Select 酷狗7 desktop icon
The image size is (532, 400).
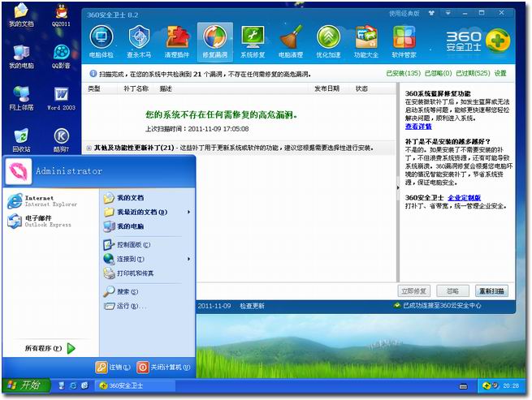coord(62,140)
